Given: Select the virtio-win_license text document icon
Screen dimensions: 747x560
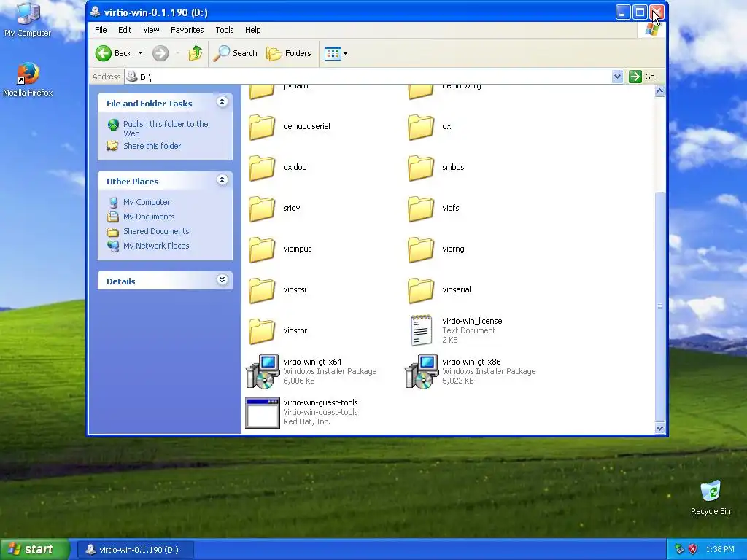Looking at the screenshot, I should [421, 330].
